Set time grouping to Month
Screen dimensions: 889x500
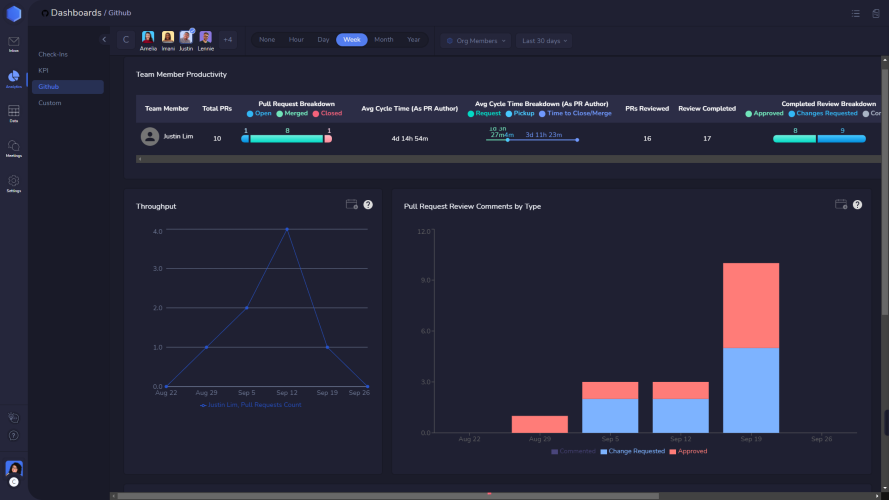(383, 40)
